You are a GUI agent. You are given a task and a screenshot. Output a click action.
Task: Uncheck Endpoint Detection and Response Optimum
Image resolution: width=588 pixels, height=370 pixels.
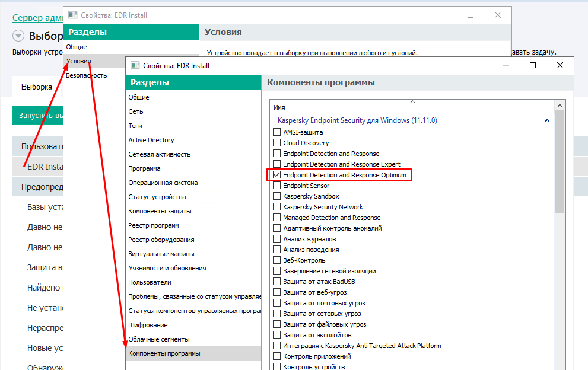[276, 175]
